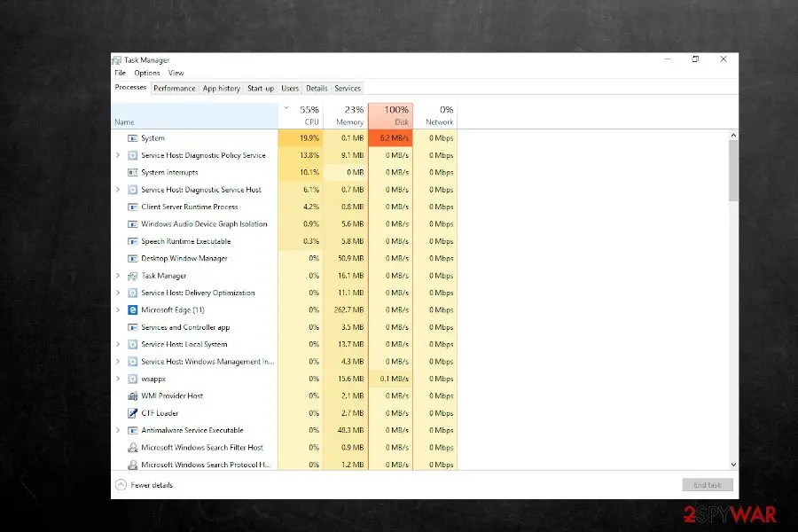Expand Service Host: Windows Management In...
The width and height of the screenshot is (798, 532).
click(118, 362)
